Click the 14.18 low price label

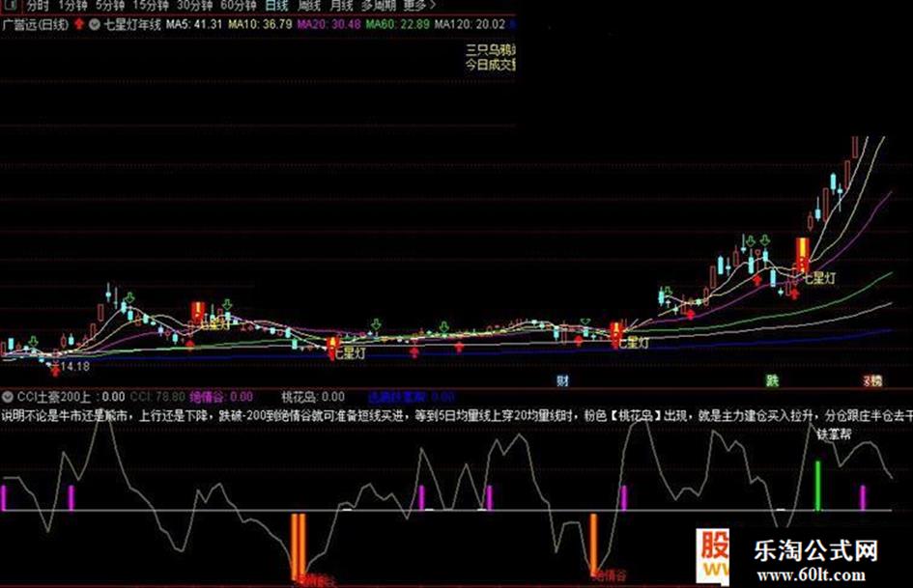(x=75, y=367)
